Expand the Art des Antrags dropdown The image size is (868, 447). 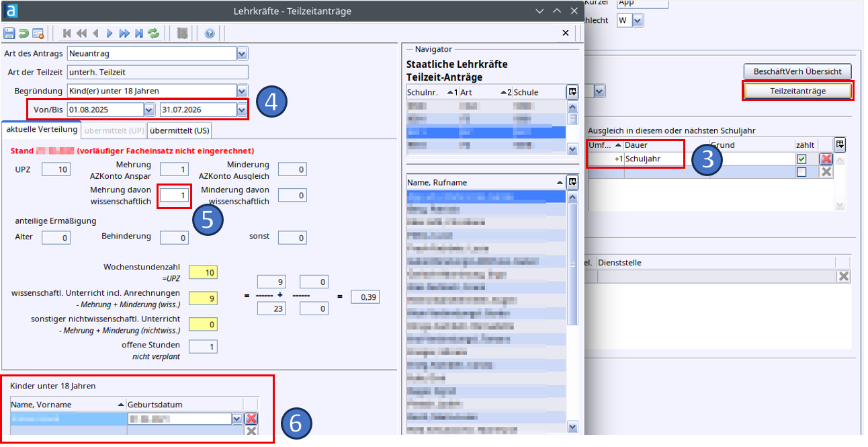point(242,53)
